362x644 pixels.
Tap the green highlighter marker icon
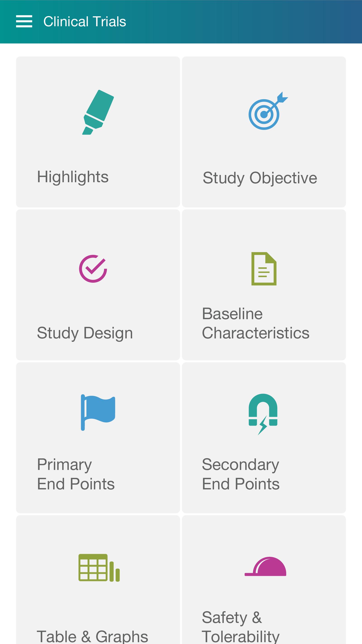tap(98, 112)
